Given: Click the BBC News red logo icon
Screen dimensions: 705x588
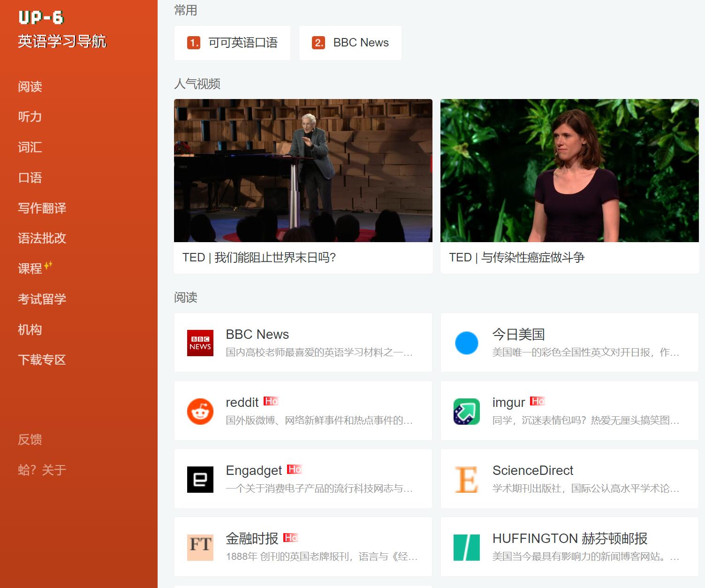Looking at the screenshot, I should 200,343.
